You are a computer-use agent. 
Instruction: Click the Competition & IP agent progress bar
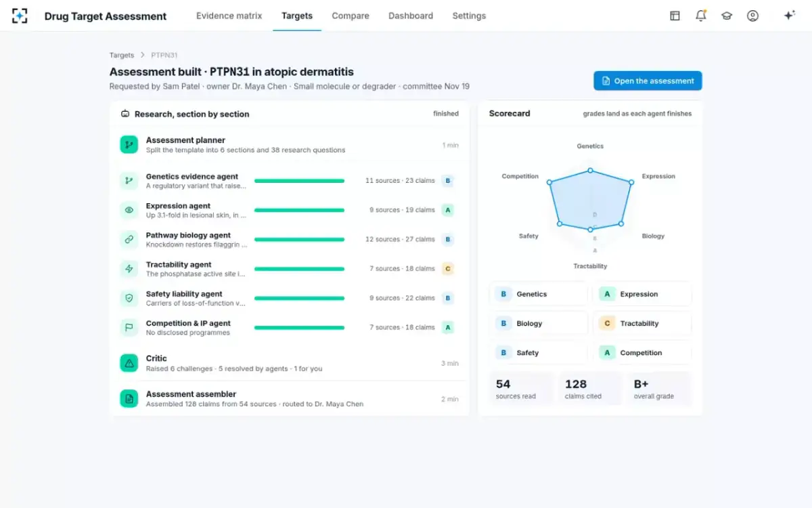299,327
